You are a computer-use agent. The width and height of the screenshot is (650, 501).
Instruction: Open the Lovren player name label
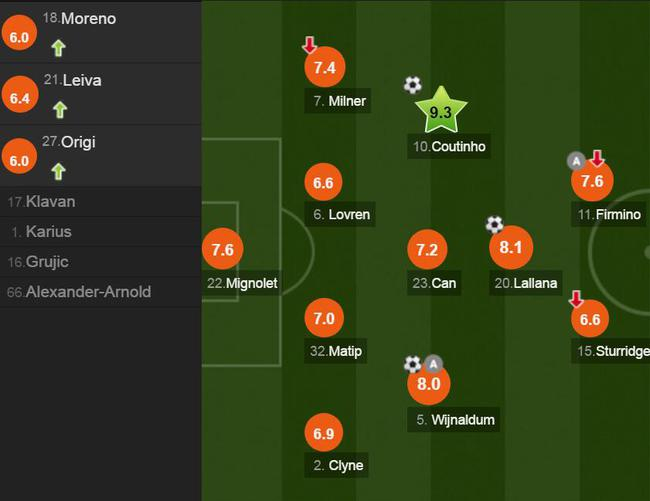[342, 214]
